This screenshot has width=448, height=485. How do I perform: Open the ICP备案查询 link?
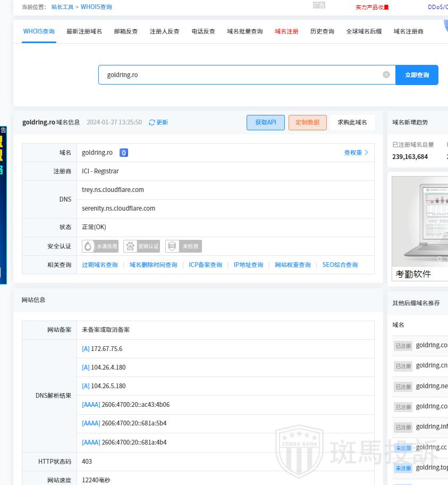tap(205, 265)
